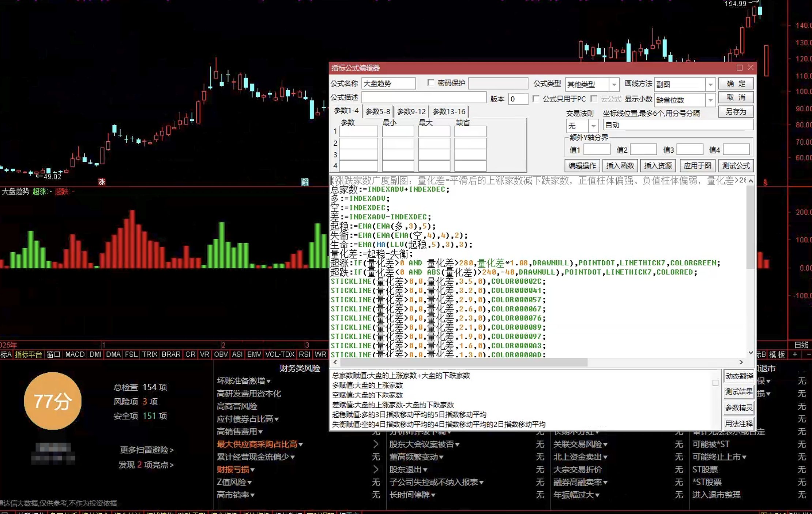Image resolution: width=812 pixels, height=514 pixels.
Task: Click the 确定 button in formula editor
Action: coord(736,83)
